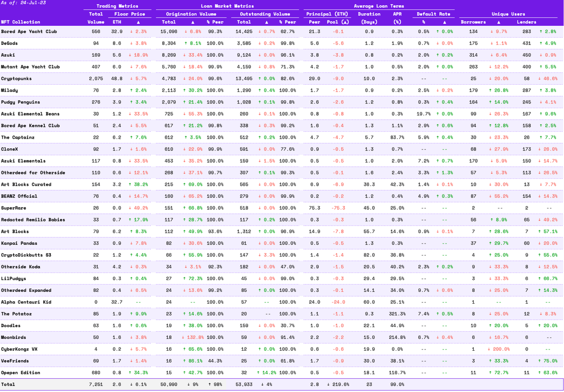The image size is (564, 392).
Task: Click the 'Mutant Ape Yacht Club' row name
Action: click(31, 67)
